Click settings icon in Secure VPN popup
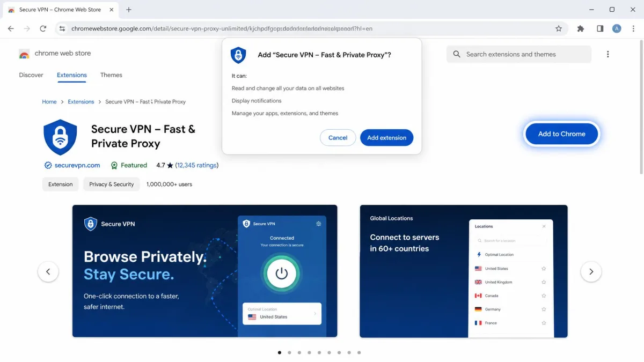 (318, 224)
